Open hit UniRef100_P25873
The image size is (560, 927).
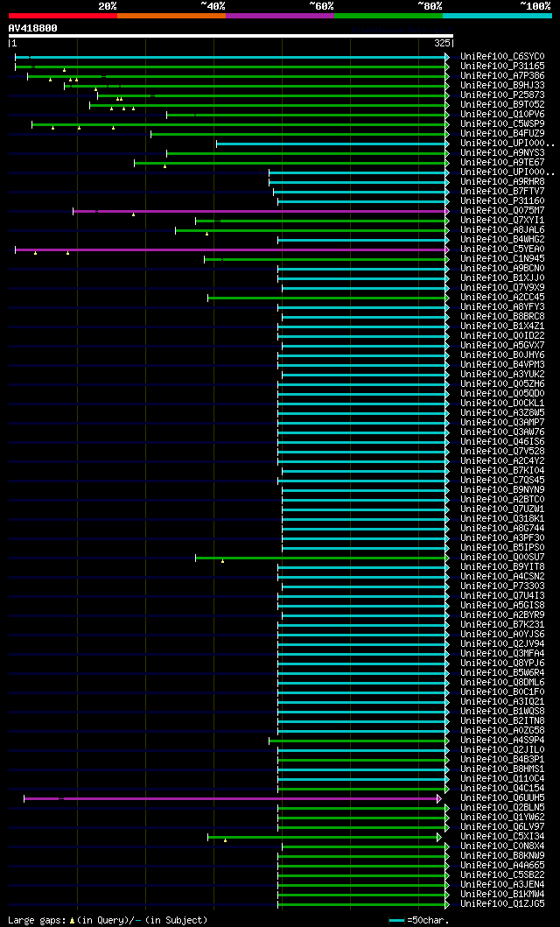503,95
